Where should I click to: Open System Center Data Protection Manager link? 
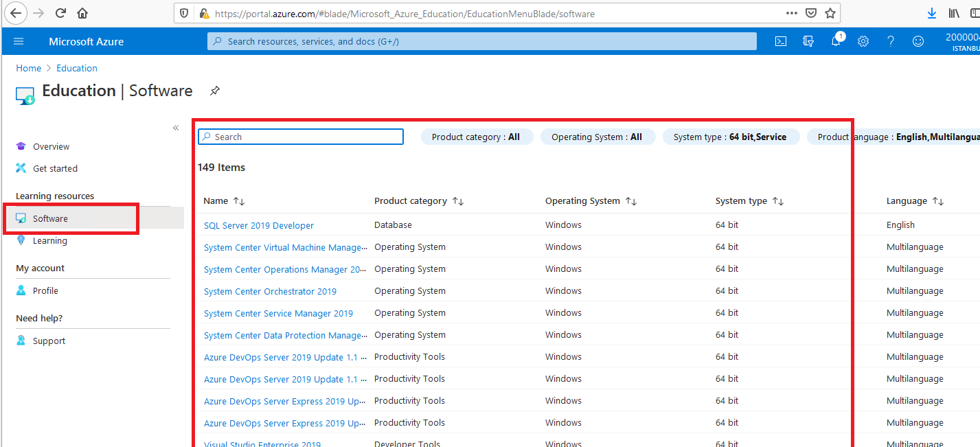coord(284,335)
